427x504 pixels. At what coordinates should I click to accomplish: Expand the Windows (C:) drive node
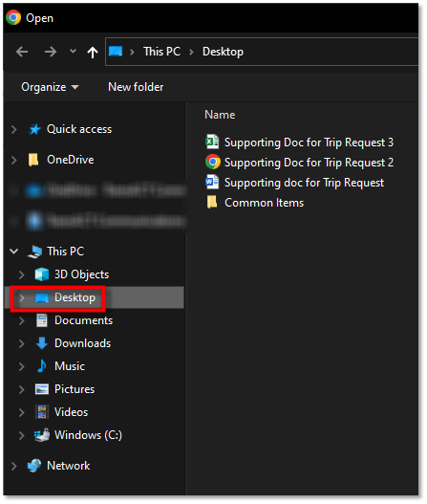22,435
